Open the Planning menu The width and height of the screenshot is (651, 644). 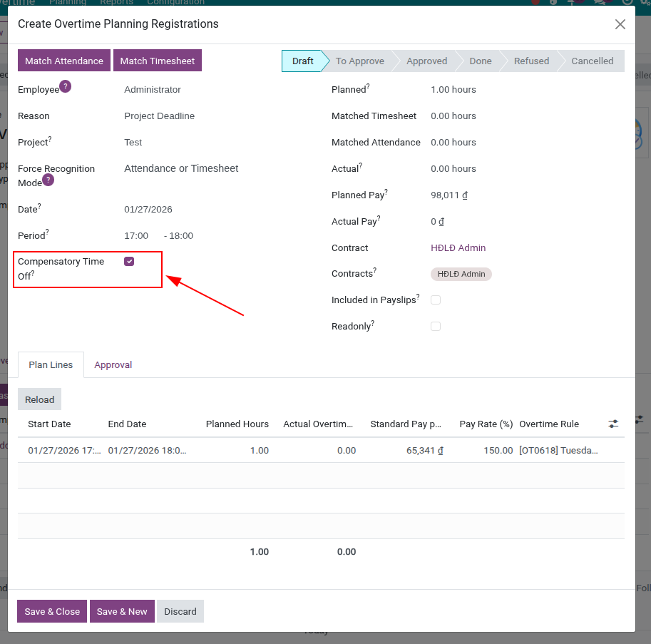[x=68, y=3]
